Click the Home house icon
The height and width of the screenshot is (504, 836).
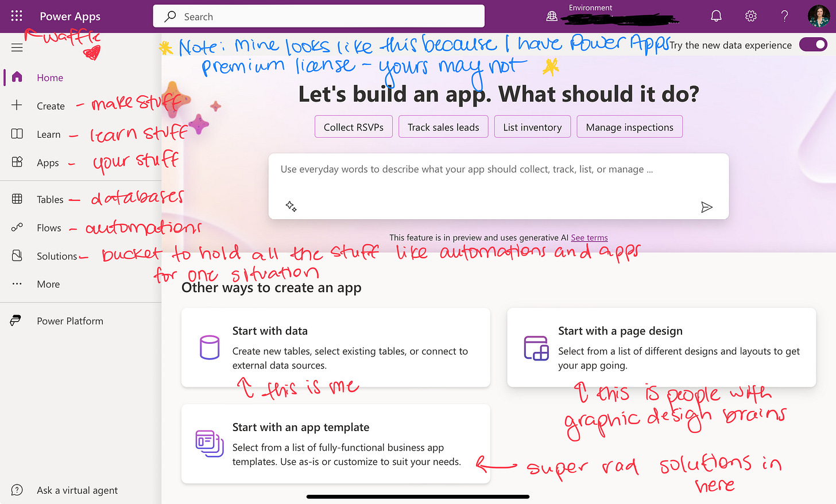pos(17,77)
